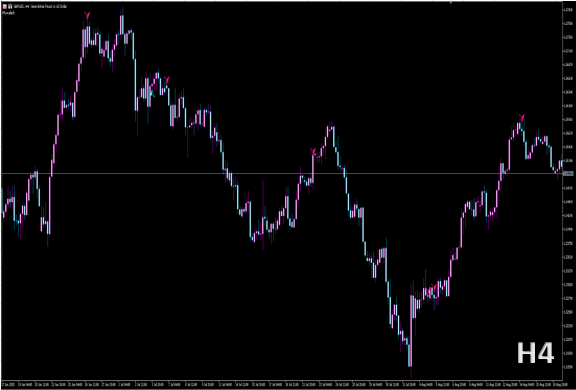Click the first small icon before the chart title

[5, 7]
